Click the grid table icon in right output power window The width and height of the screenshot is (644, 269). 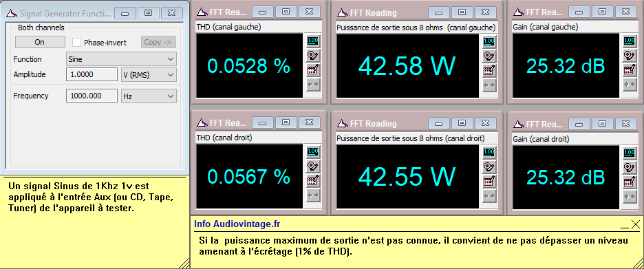pyautogui.click(x=489, y=181)
